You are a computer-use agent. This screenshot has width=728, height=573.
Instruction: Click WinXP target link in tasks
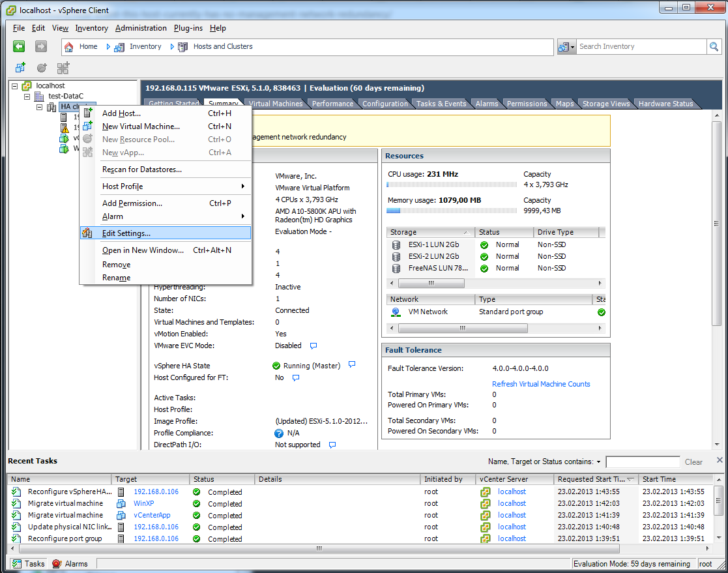click(143, 504)
